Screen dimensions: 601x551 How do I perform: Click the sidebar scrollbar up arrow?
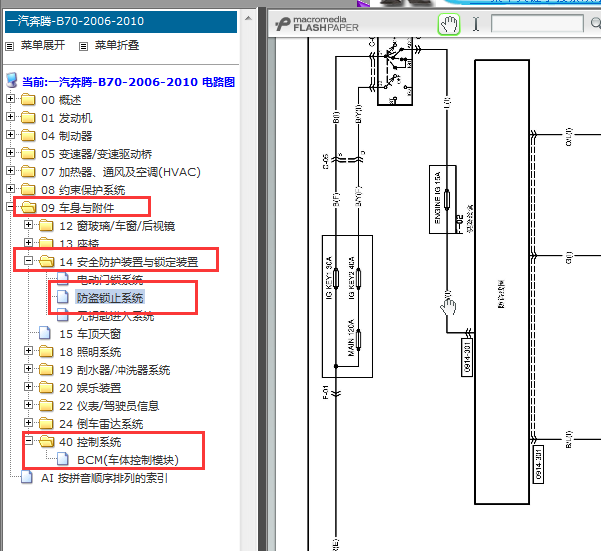248,18
